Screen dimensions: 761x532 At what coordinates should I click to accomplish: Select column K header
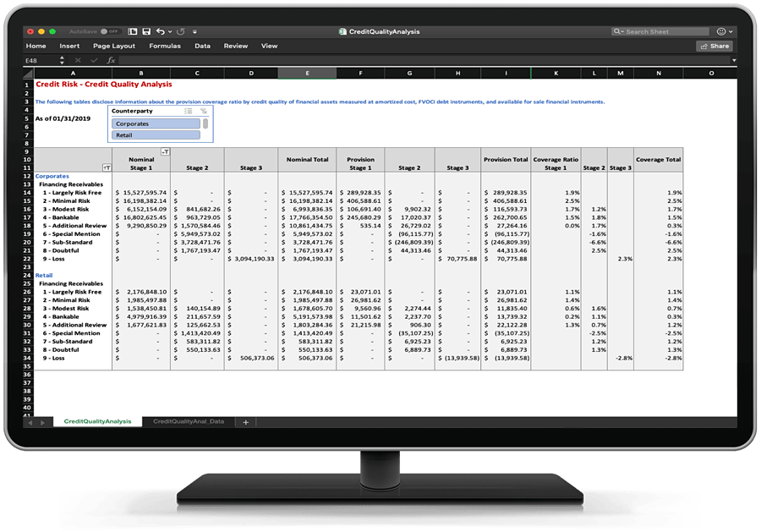click(x=556, y=74)
